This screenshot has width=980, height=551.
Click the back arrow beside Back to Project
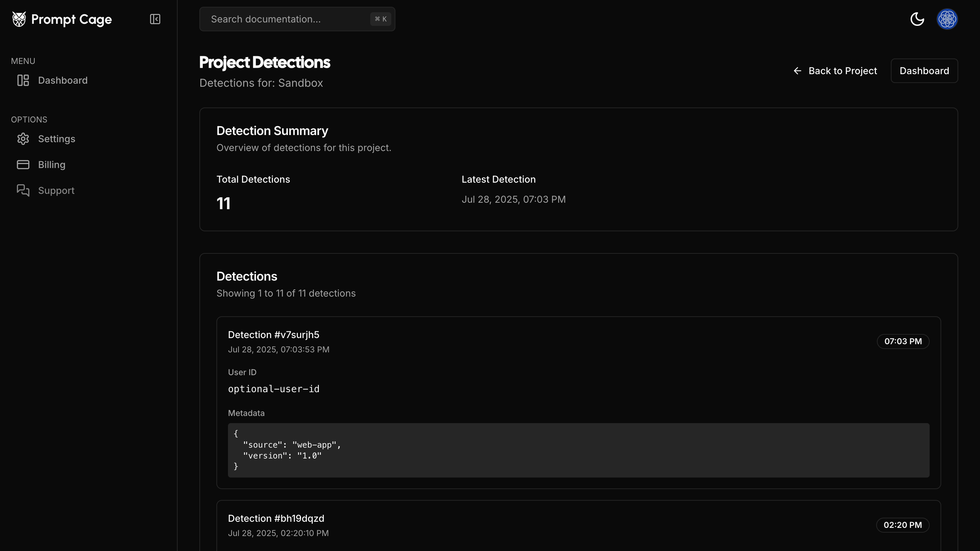click(797, 71)
